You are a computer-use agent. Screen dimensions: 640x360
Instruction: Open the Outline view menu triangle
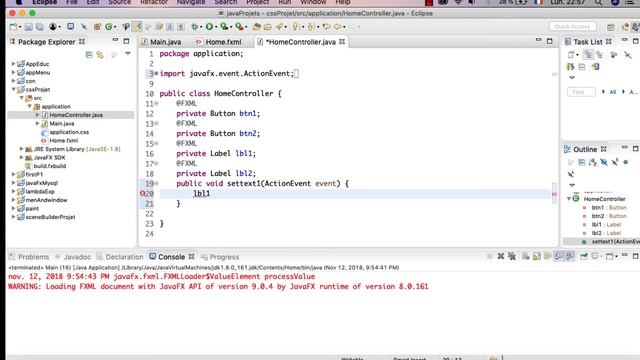click(572, 185)
